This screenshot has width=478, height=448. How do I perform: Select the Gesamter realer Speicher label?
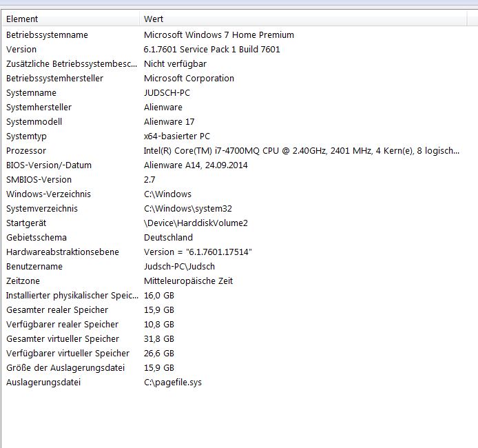(x=57, y=310)
